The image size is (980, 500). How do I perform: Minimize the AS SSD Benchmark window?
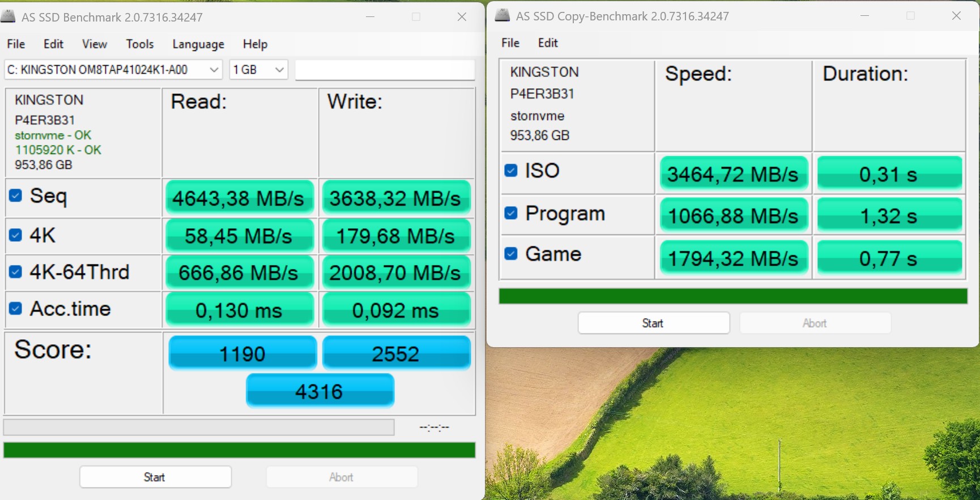pos(370,17)
